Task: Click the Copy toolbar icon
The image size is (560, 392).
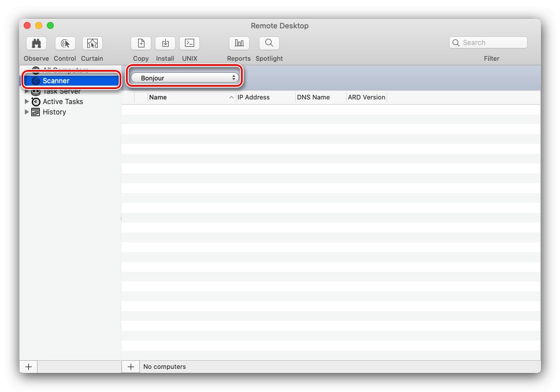Action: point(141,43)
